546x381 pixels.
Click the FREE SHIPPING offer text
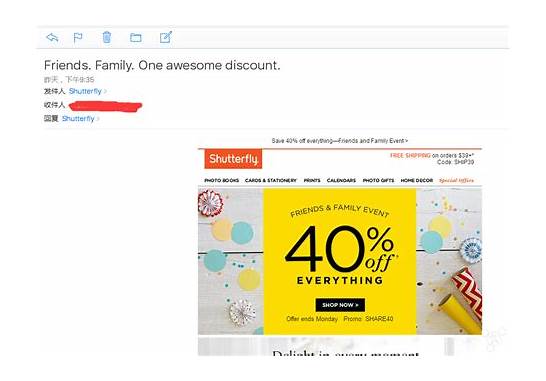point(410,155)
